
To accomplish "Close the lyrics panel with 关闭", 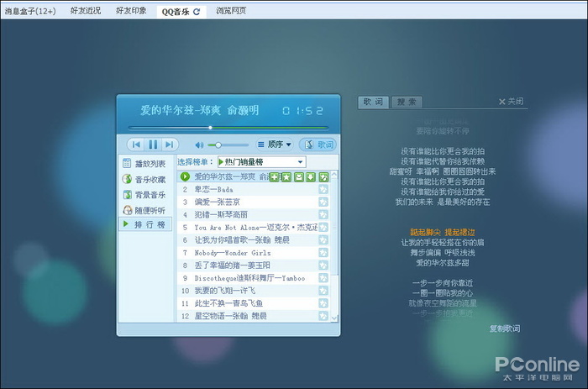I will 511,102.
